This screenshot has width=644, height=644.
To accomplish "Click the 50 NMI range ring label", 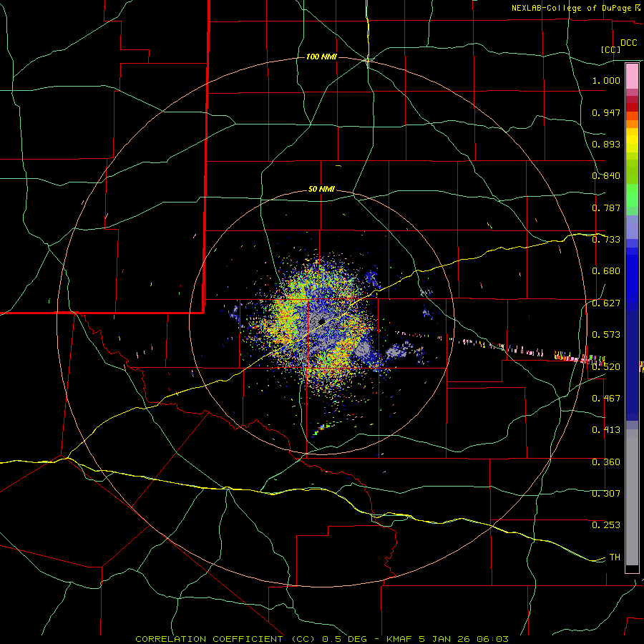I will [321, 190].
